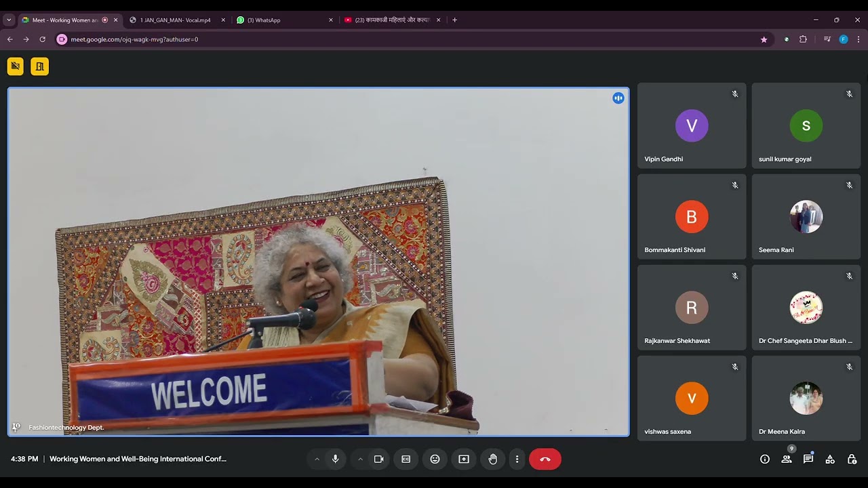Open host controls lock icon
The image size is (868, 488).
tap(852, 459)
